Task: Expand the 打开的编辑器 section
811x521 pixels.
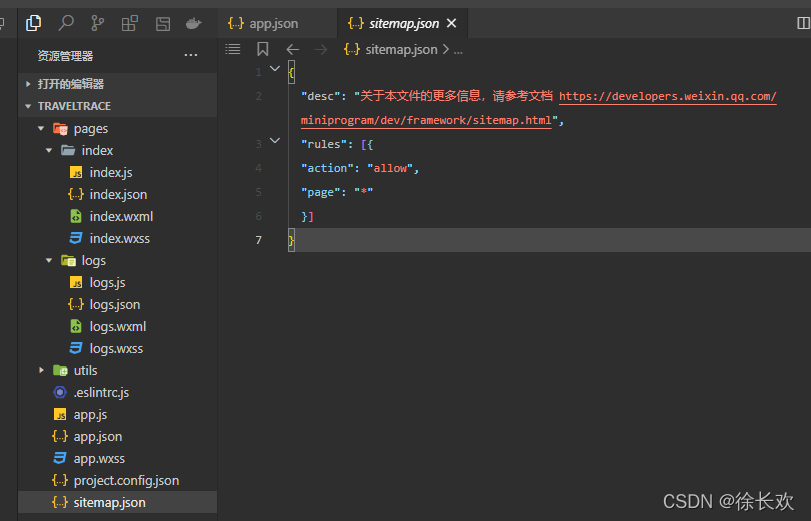Action: click(x=117, y=84)
